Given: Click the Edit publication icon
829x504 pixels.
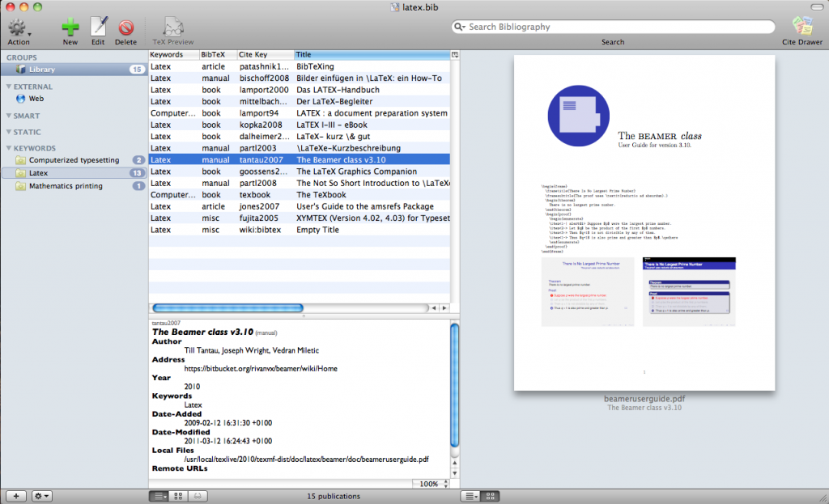Looking at the screenshot, I should (98, 28).
